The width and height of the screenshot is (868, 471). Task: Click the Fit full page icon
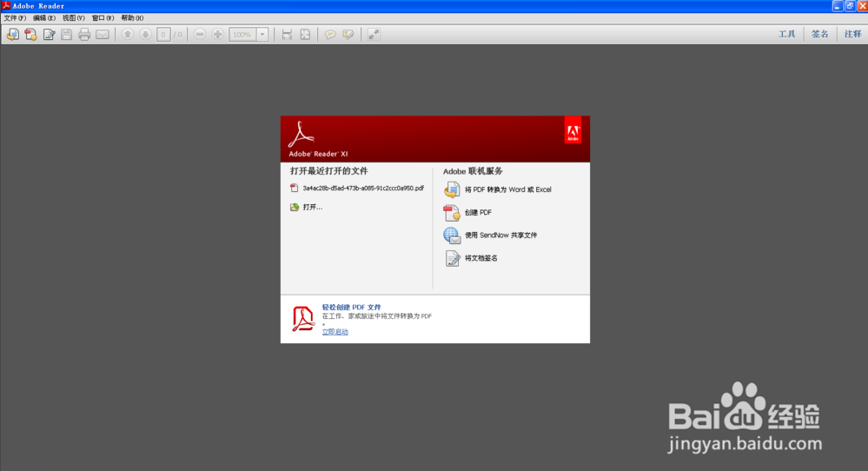point(305,34)
